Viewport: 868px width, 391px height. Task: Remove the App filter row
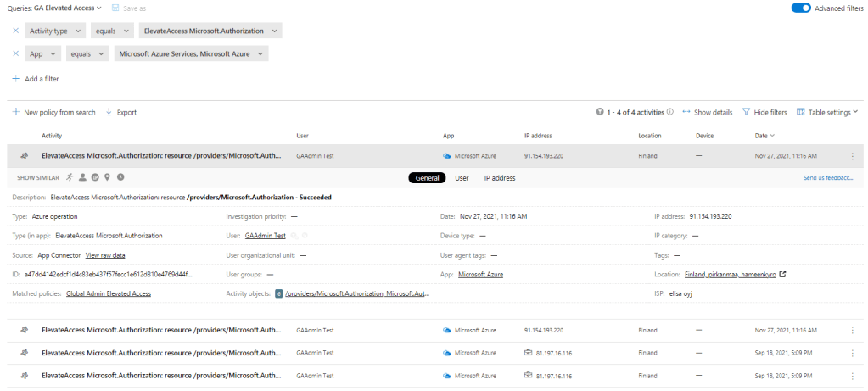coord(16,54)
